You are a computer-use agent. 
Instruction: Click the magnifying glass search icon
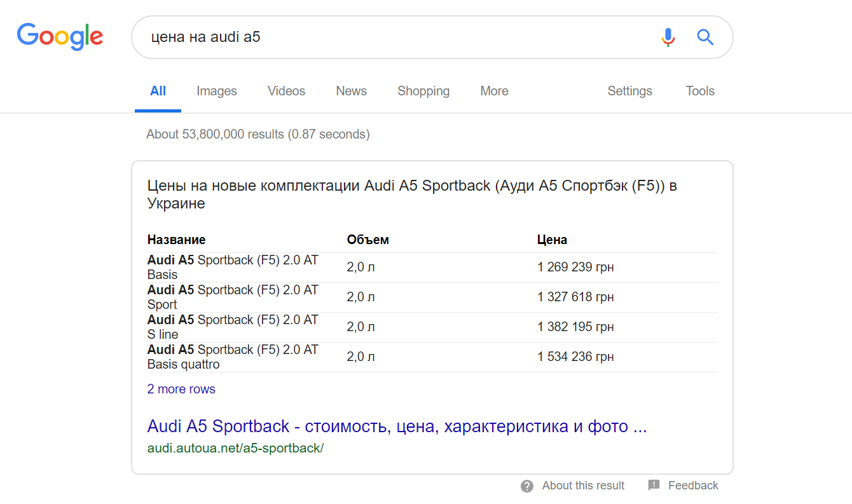(x=705, y=37)
